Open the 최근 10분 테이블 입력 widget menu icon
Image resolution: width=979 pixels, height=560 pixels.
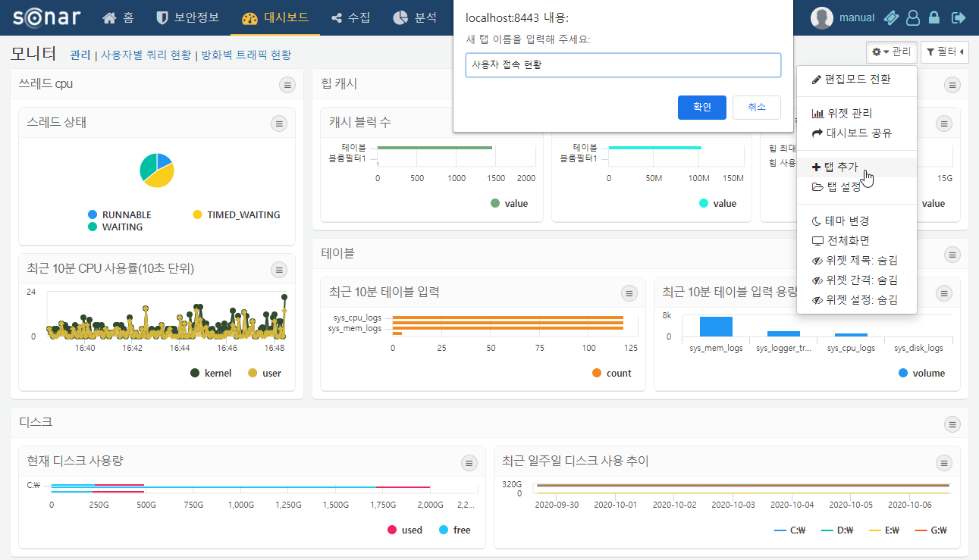pyautogui.click(x=629, y=293)
